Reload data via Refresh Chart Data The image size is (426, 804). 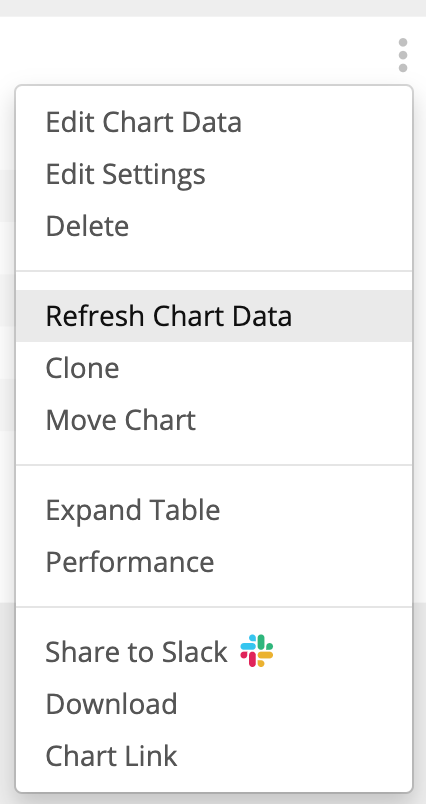click(214, 316)
